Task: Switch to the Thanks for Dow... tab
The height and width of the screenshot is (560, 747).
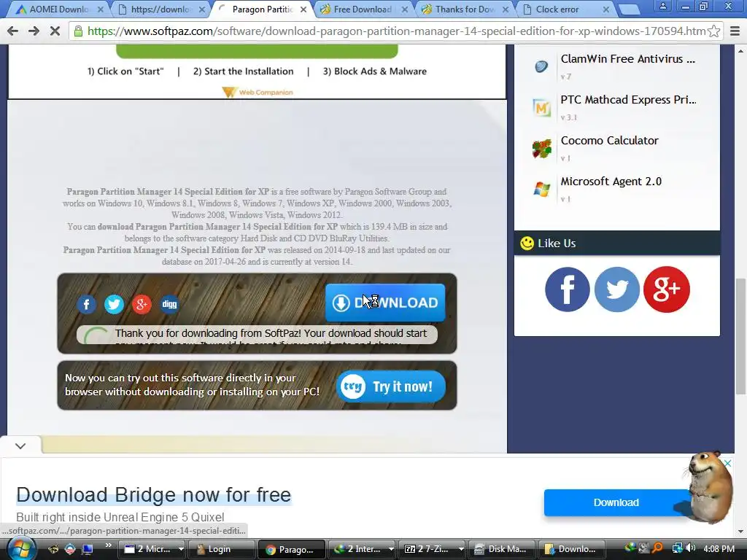Action: [465, 9]
